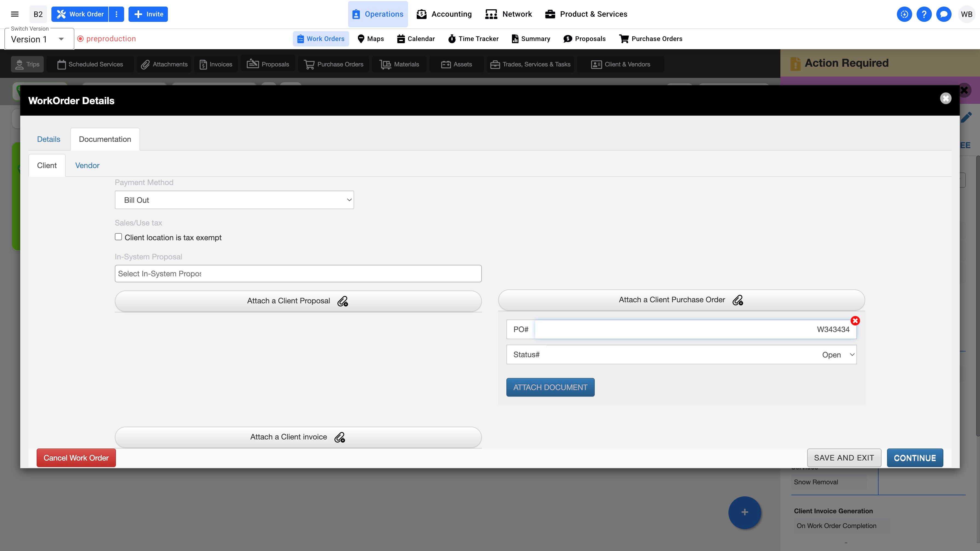
Task: Click the WB user avatar
Action: click(966, 14)
